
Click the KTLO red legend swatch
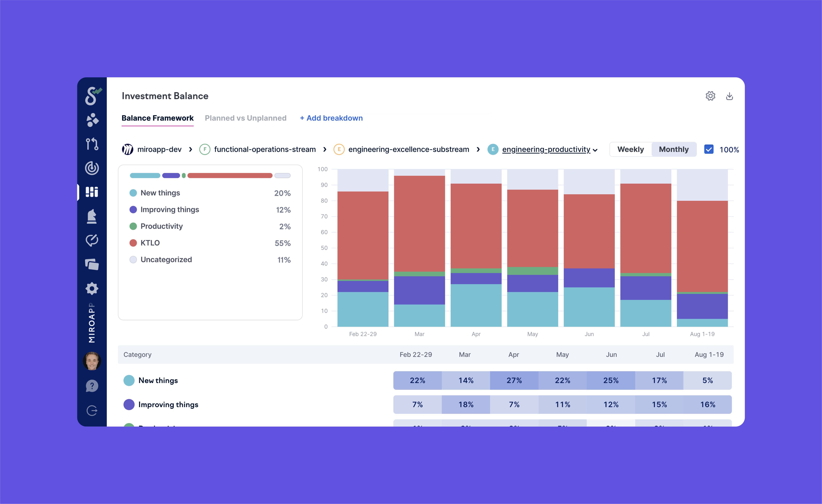point(133,243)
